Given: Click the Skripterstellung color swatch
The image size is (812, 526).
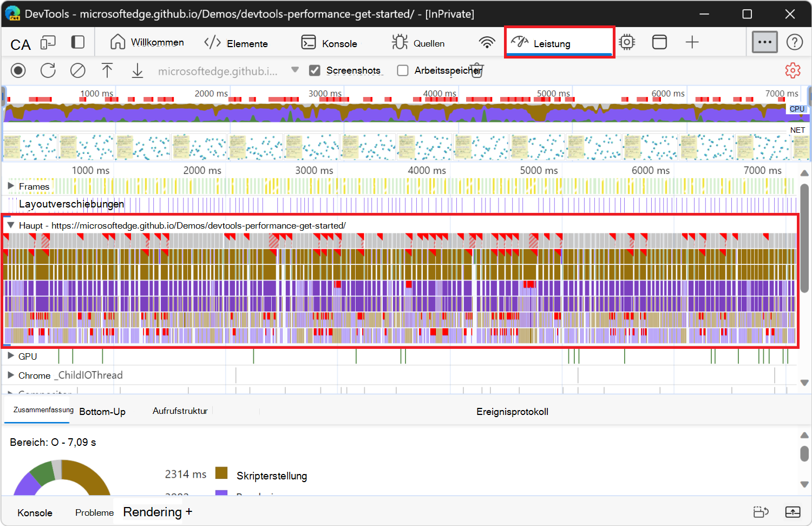Looking at the screenshot, I should click(x=221, y=473).
